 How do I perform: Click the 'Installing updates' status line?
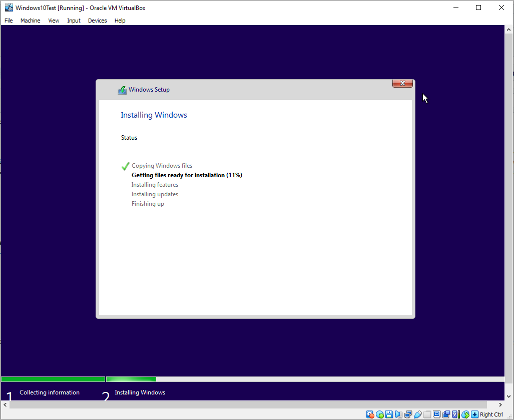pos(155,194)
